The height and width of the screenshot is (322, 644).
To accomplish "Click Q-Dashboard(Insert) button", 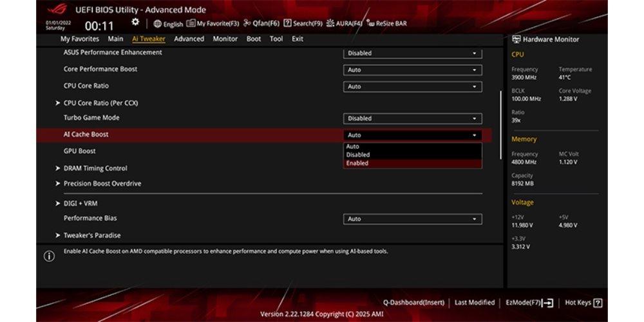I will (413, 303).
